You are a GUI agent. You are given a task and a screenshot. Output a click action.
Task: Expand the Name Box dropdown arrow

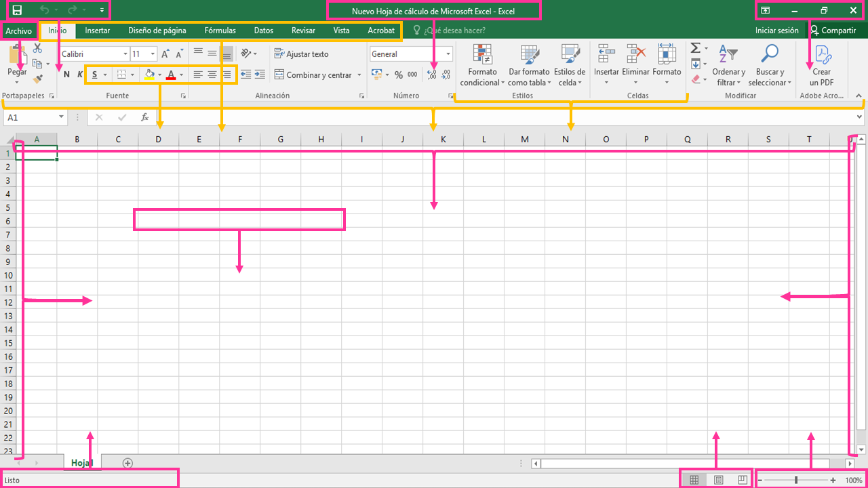click(x=61, y=117)
